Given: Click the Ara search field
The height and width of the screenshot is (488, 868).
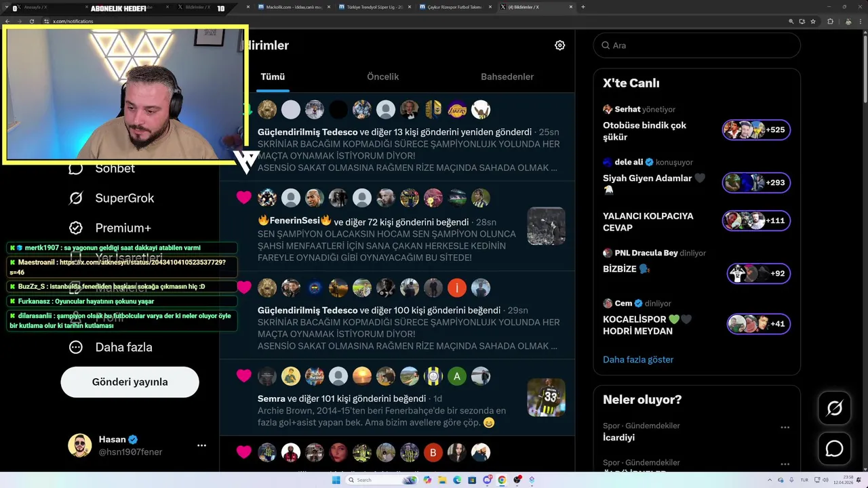Looking at the screenshot, I should point(697,45).
